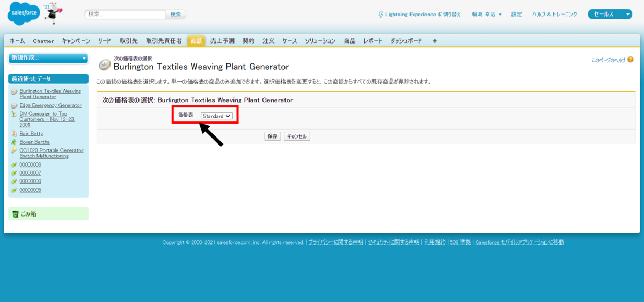The width and height of the screenshot is (644, 302).
Task: Select the 商談 tab
Action: 196,41
